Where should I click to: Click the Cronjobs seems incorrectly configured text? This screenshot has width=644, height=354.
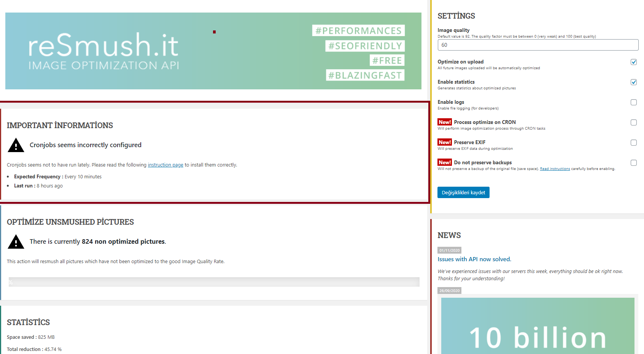(x=86, y=145)
